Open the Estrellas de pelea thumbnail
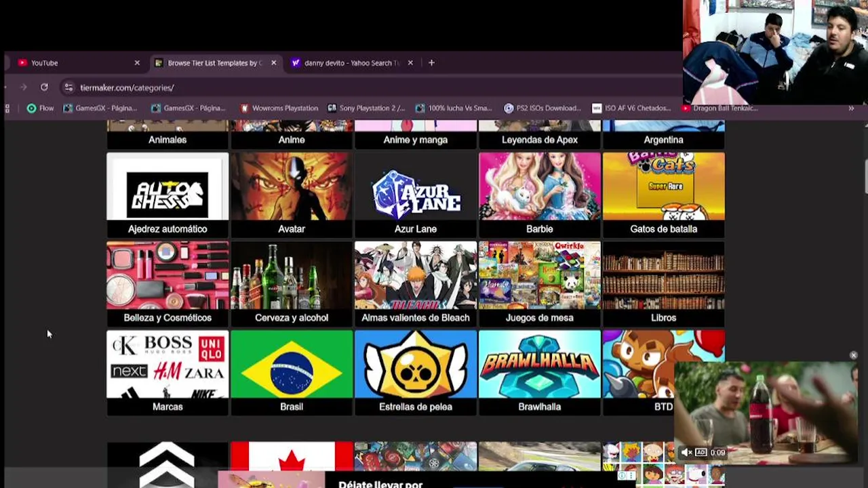The width and height of the screenshot is (868, 488). coord(416,364)
